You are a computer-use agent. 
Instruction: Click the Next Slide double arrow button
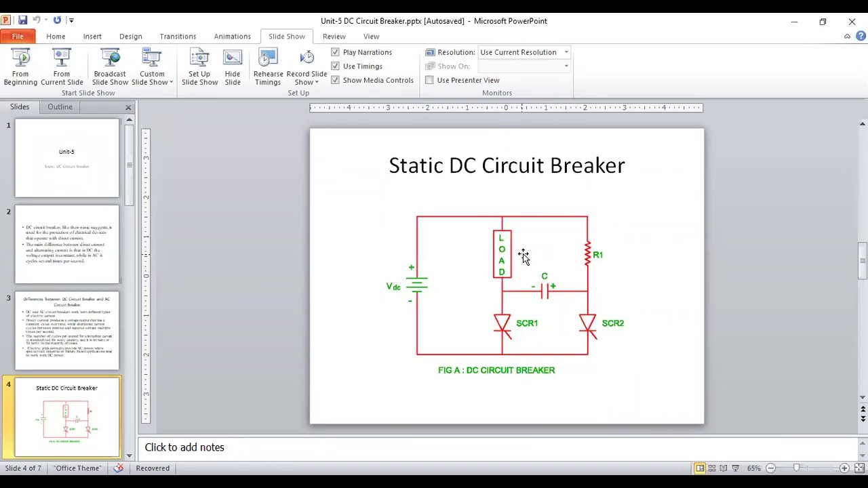coord(863,419)
